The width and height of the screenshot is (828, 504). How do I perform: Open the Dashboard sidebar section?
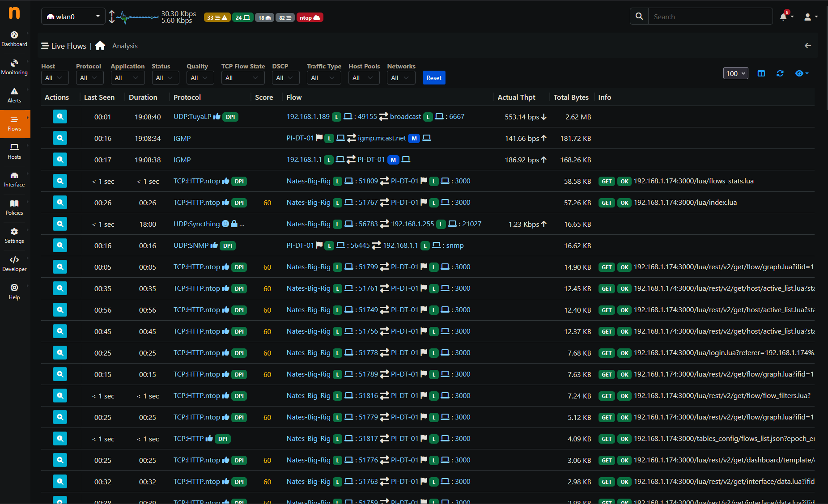click(x=14, y=39)
